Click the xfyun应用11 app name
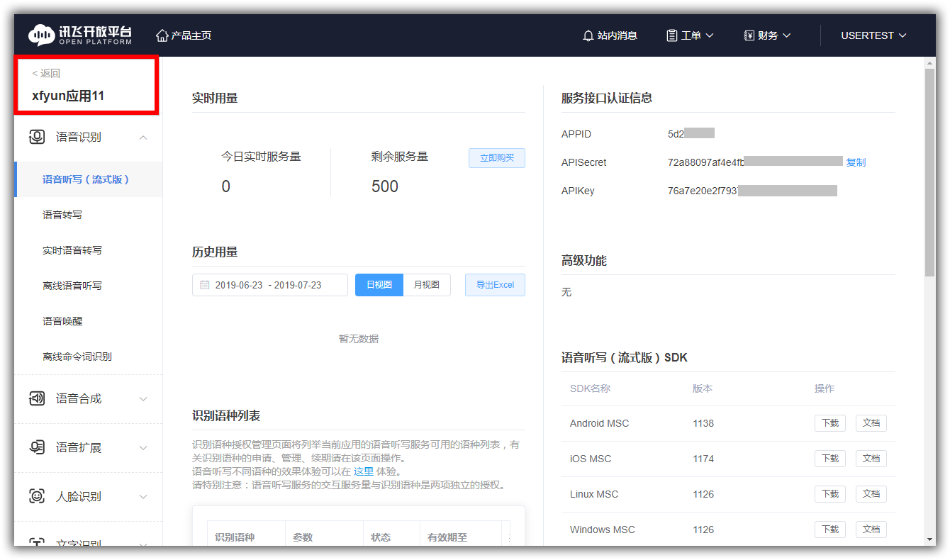Image resolution: width=950 pixels, height=560 pixels. pos(68,96)
